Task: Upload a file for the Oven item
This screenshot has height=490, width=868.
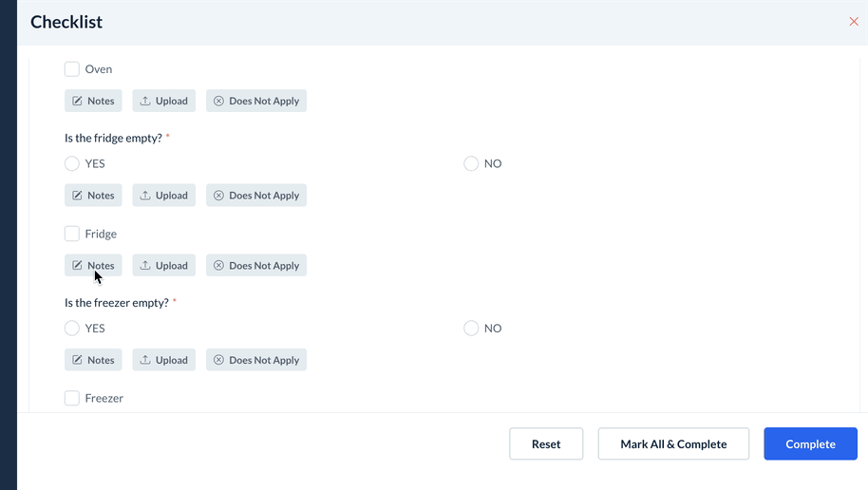Action: point(163,101)
